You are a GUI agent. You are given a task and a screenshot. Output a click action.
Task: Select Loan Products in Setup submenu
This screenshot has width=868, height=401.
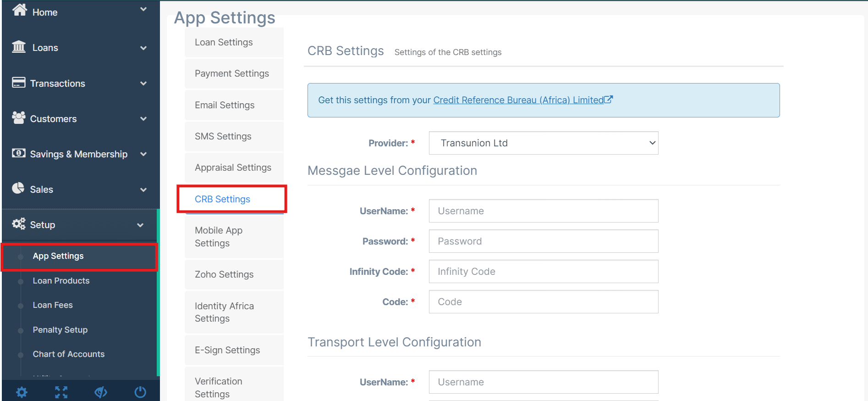coord(61,280)
